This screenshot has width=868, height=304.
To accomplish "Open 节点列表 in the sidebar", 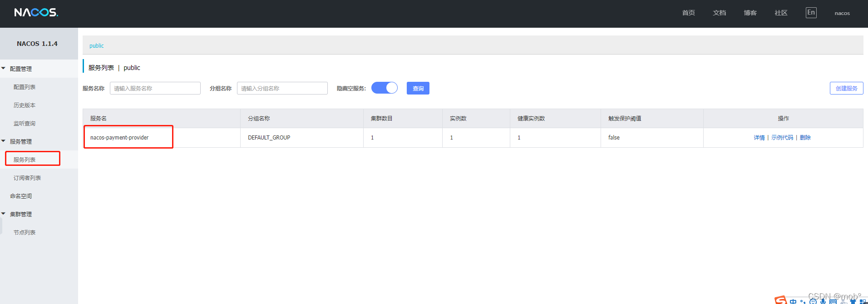I will (25, 232).
